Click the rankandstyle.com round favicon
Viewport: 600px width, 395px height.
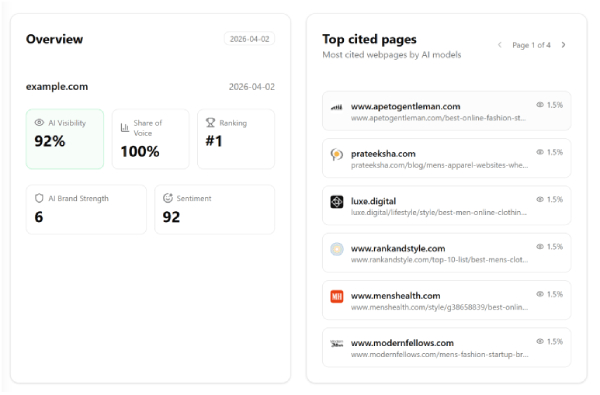pos(337,250)
